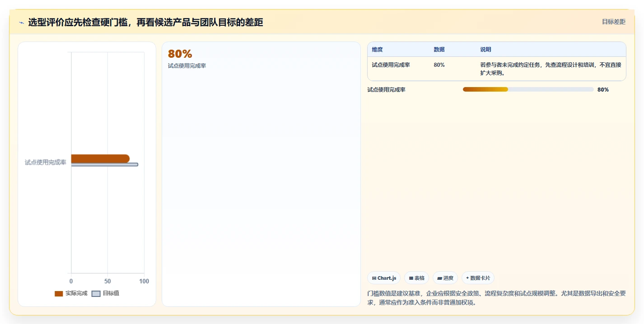Click the sparkle icon in 数据卡片 chip
The image size is (644, 324).
tap(468, 278)
